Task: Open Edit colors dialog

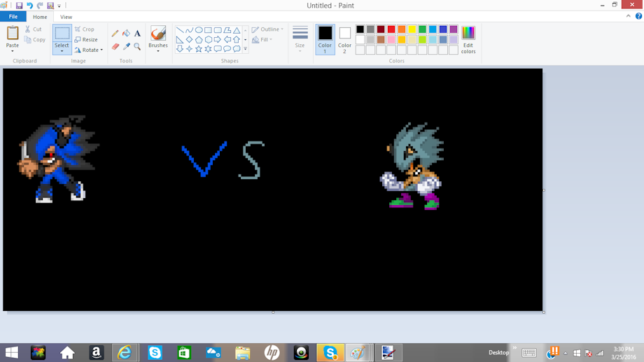Action: [468, 39]
